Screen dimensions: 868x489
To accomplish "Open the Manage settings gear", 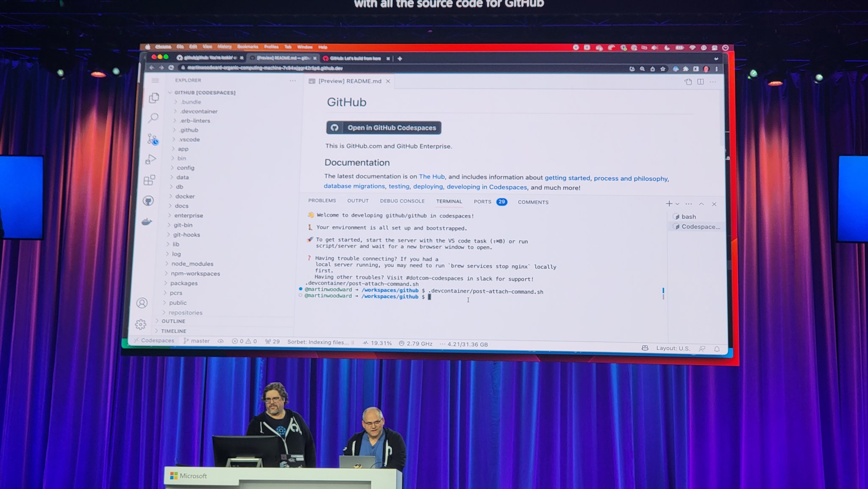I will point(140,324).
